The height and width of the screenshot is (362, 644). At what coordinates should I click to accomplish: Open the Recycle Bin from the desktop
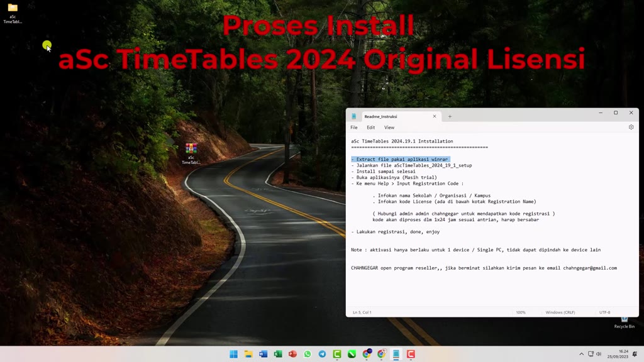623,319
